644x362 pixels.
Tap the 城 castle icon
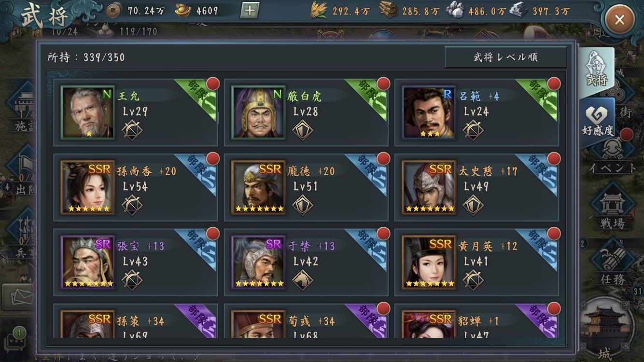pos(605,328)
